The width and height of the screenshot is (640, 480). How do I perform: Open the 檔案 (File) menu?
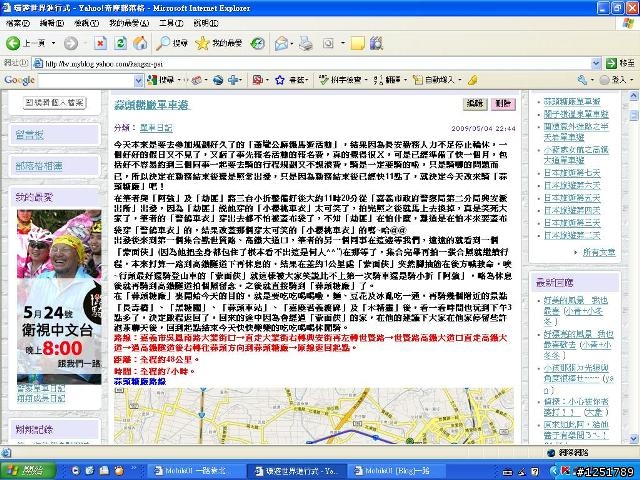click(18, 23)
